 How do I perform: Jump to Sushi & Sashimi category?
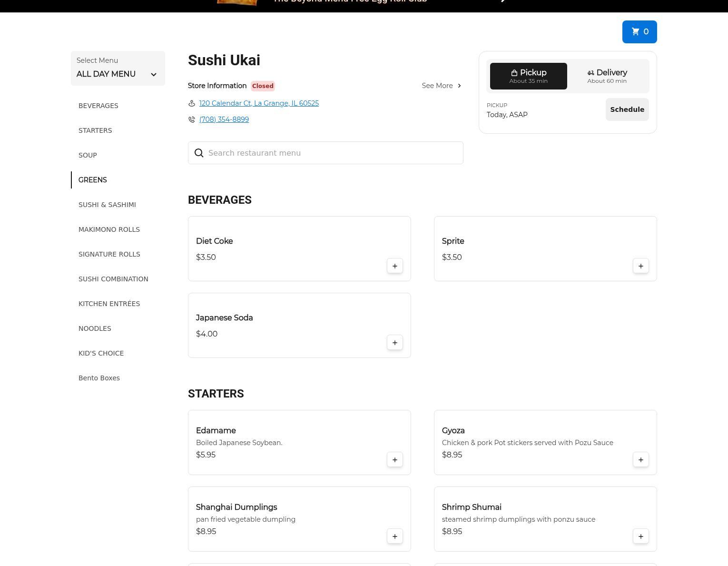(107, 205)
